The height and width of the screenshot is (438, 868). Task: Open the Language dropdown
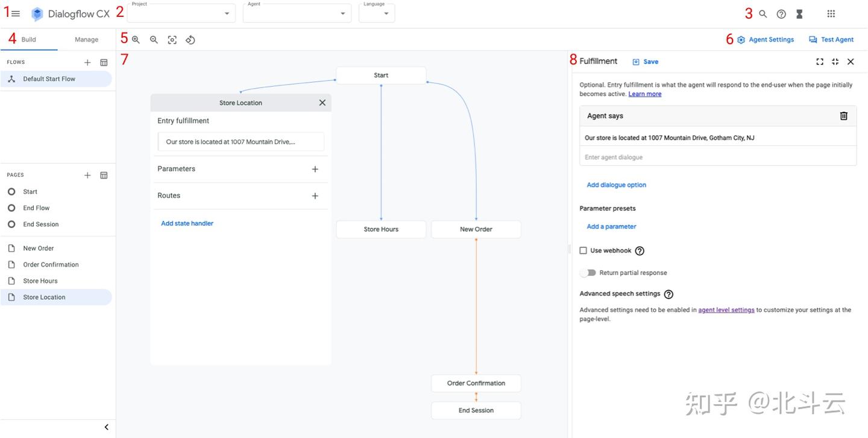tap(377, 14)
